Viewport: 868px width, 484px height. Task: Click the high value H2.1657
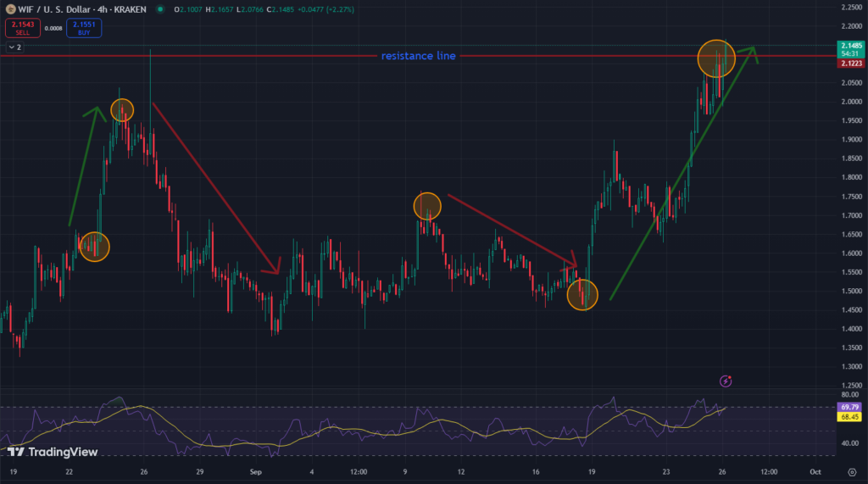(x=220, y=9)
